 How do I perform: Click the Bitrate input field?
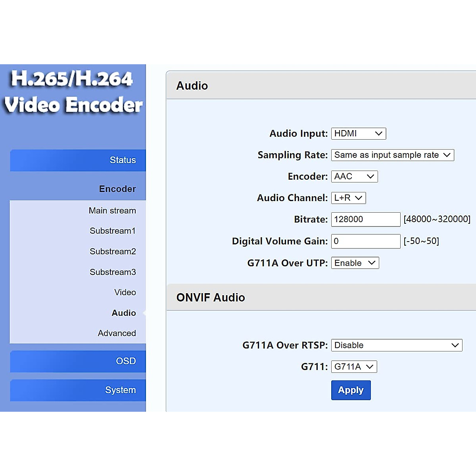pos(365,219)
